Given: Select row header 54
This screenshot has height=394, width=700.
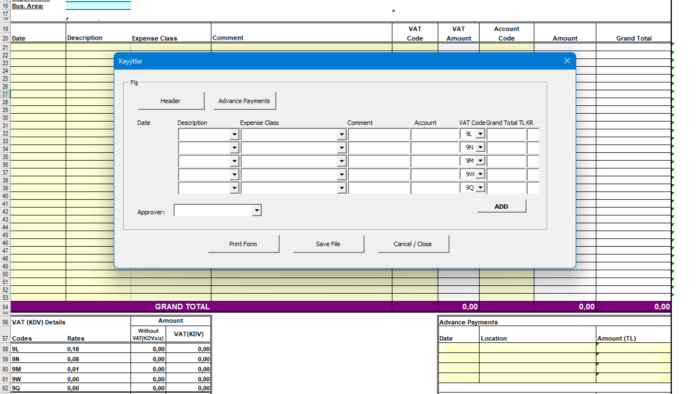Looking at the screenshot, I should [5, 307].
